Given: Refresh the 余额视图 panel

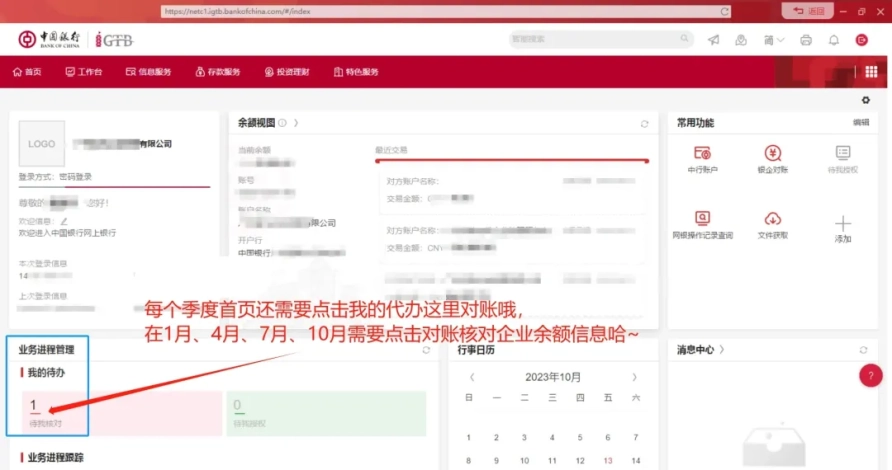Looking at the screenshot, I should coord(644,123).
